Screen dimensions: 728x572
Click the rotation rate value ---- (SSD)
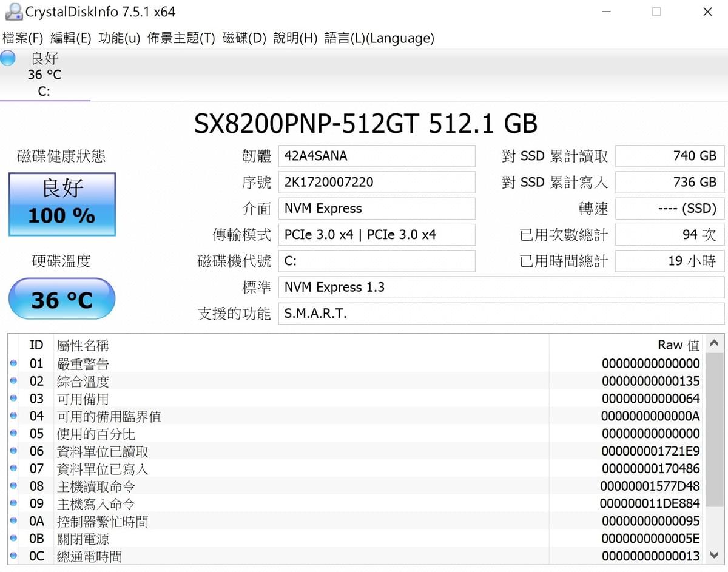[670, 209]
